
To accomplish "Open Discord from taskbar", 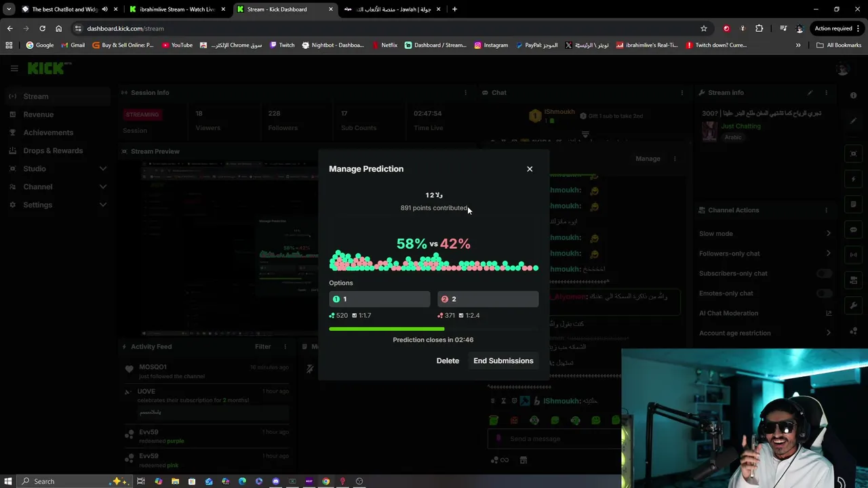I will 275,481.
